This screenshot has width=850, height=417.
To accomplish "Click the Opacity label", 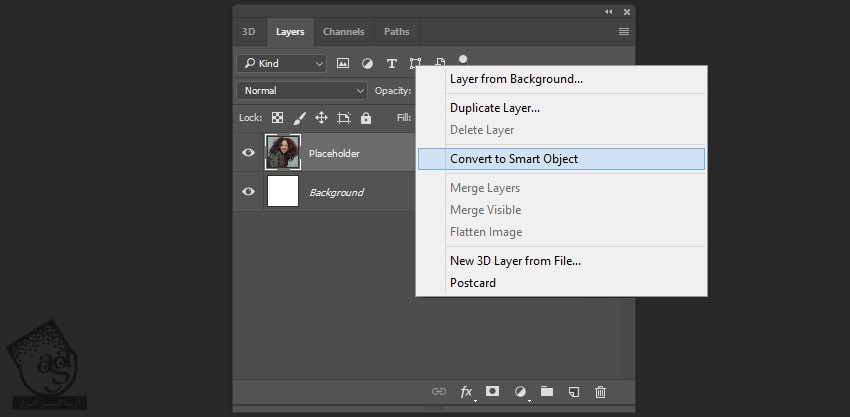I will click(x=392, y=91).
